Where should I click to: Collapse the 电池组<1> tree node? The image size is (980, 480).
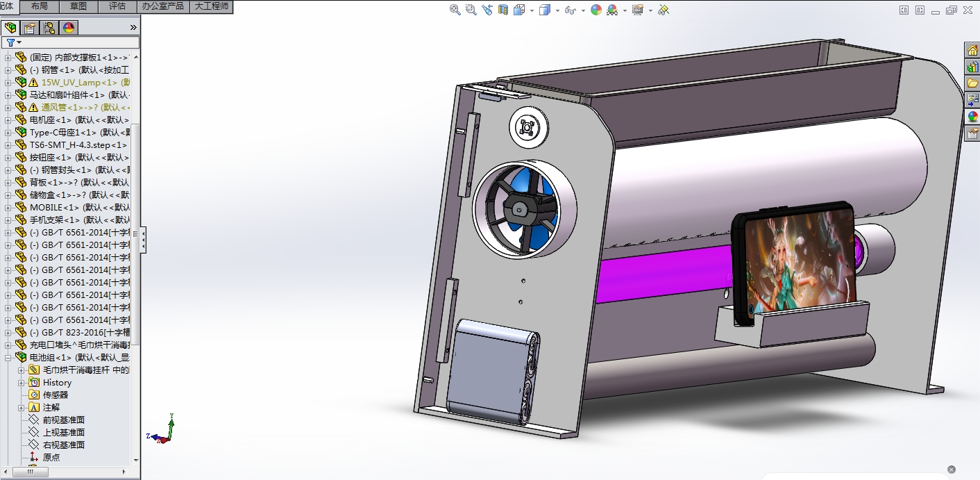(x=8, y=358)
